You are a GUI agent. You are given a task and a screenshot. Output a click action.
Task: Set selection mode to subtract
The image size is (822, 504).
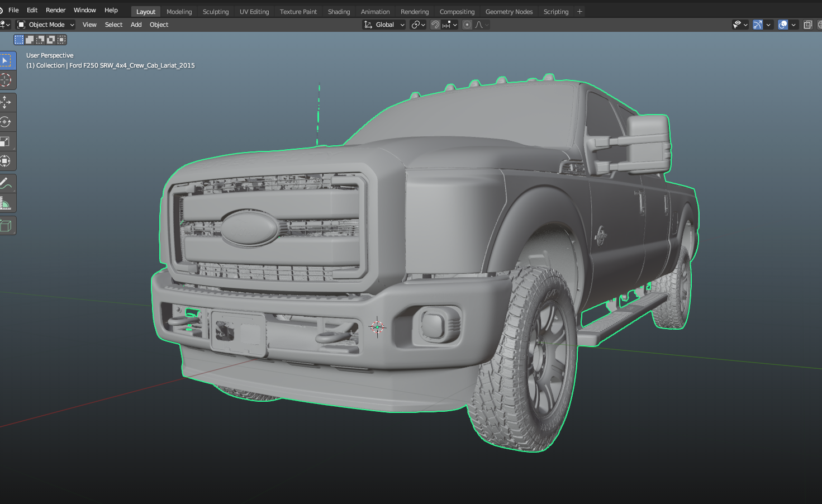click(40, 40)
